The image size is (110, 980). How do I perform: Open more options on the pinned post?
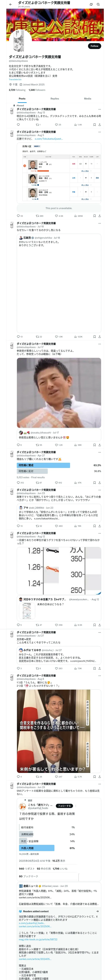click(99, 109)
